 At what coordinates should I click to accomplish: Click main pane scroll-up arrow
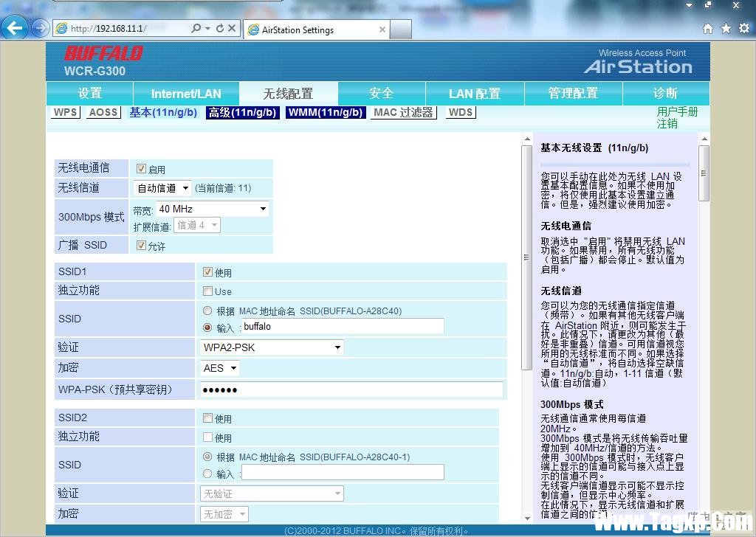(x=526, y=139)
